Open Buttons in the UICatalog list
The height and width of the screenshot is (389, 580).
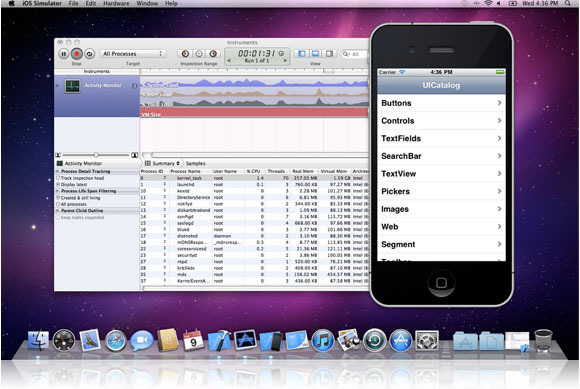click(x=441, y=103)
